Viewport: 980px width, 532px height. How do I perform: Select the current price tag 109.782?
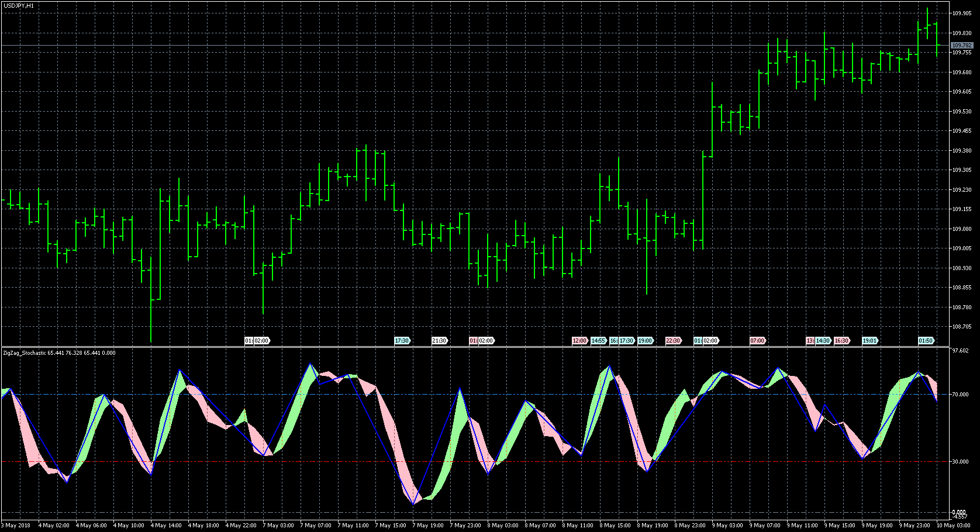(962, 45)
